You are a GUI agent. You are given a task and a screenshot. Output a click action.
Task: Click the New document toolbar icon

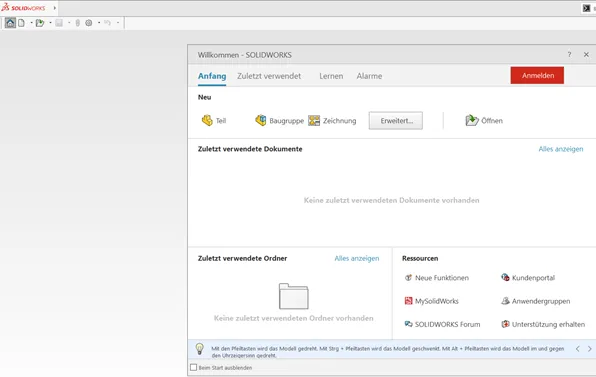point(22,23)
